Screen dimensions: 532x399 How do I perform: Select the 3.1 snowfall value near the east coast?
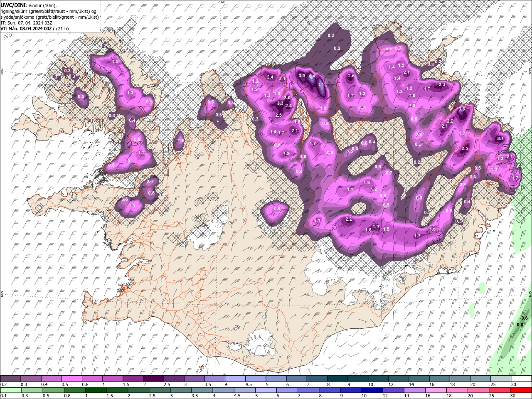point(500,138)
